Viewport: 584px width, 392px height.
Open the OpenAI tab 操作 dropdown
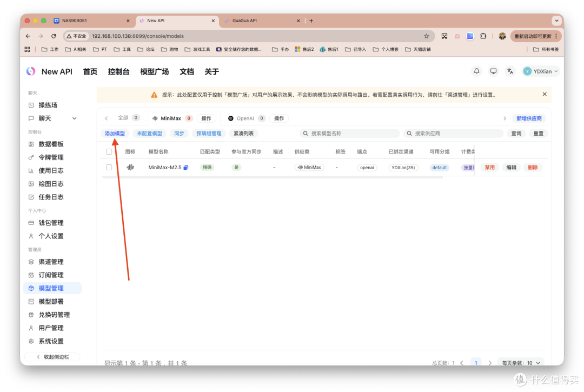pyautogui.click(x=279, y=118)
